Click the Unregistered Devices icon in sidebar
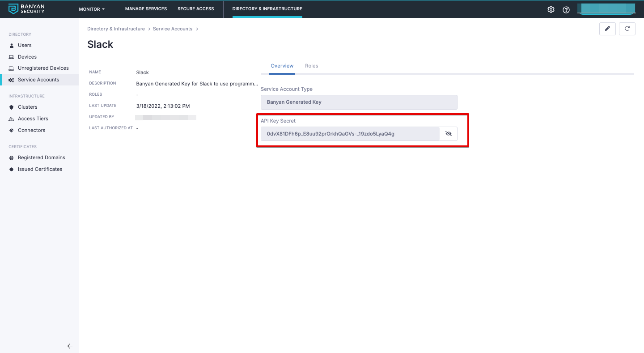 tap(12, 68)
